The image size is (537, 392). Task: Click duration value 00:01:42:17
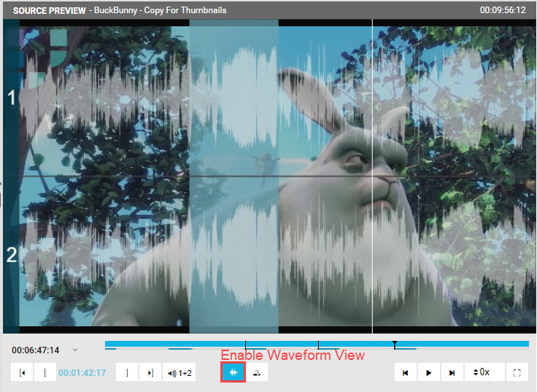82,373
